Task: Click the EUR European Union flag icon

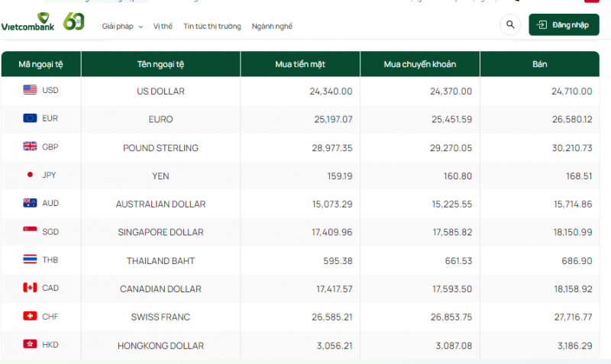Action: click(x=31, y=118)
